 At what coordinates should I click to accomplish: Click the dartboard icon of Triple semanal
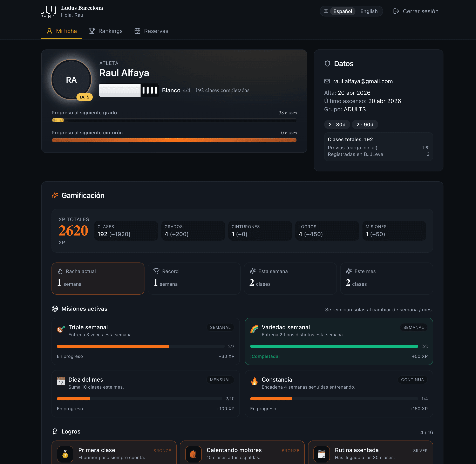61,329
